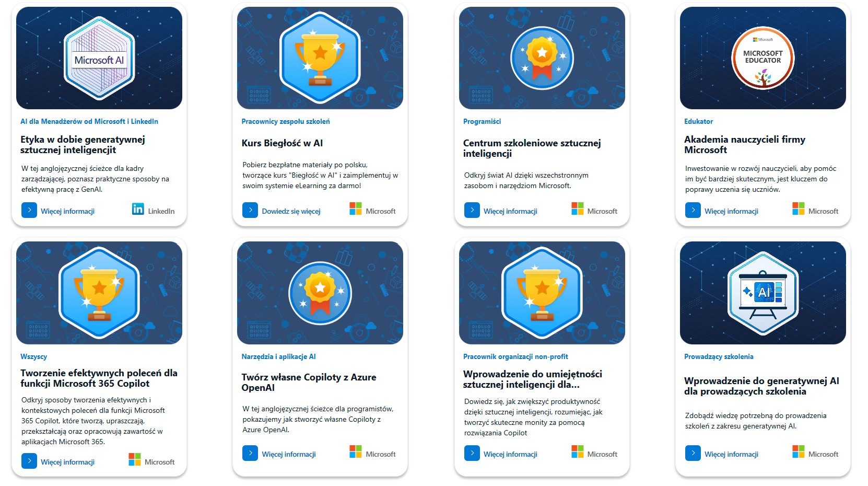Select the Programiści category label
Viewport: 868px width, 486px height.
pyautogui.click(x=482, y=121)
